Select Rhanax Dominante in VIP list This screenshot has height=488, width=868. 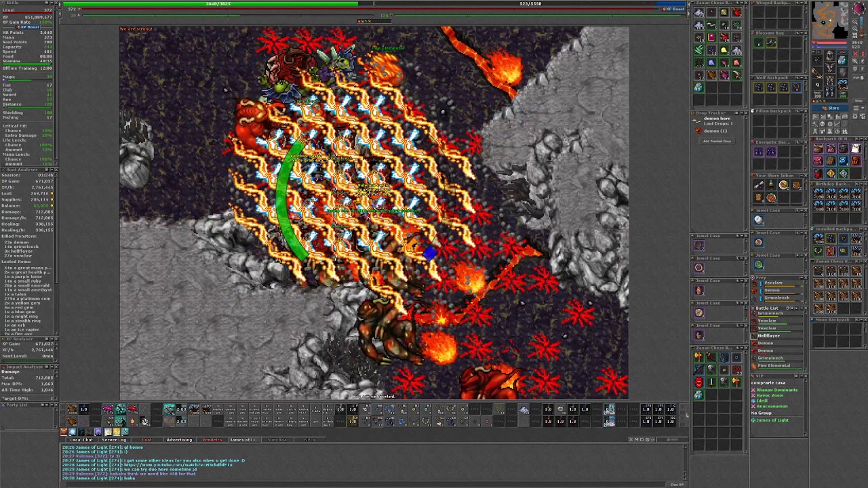[x=777, y=390]
